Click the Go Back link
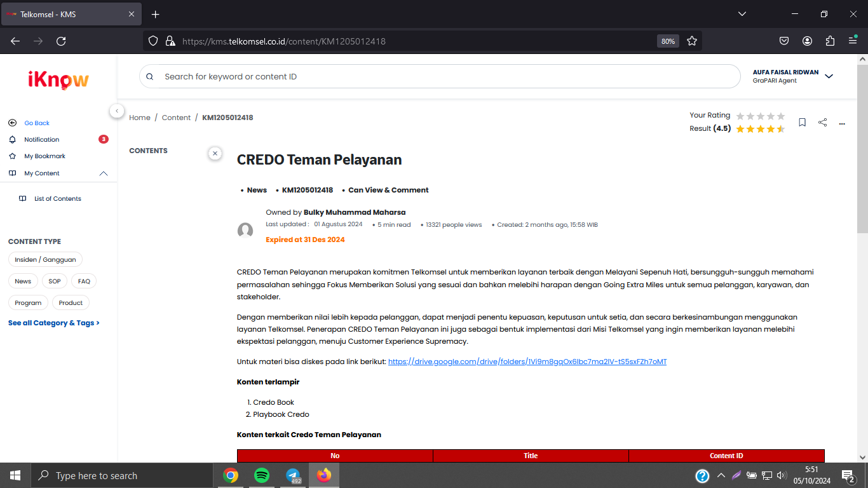 click(x=37, y=123)
